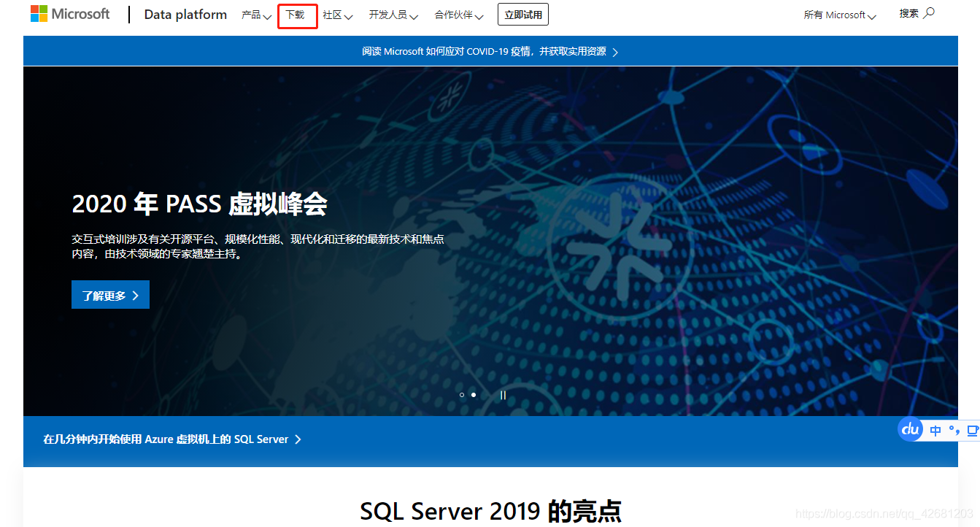
Task: Open the 下载 menu item
Action: [x=295, y=15]
